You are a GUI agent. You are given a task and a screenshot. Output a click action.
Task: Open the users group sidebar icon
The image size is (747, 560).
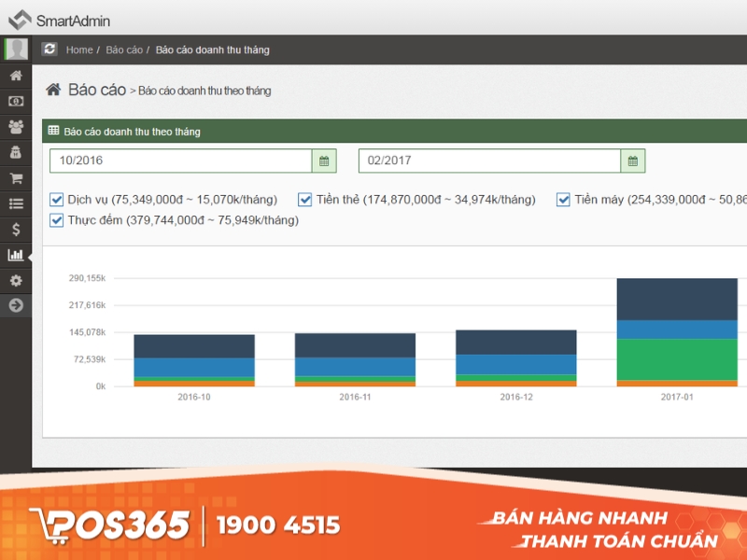(16, 126)
